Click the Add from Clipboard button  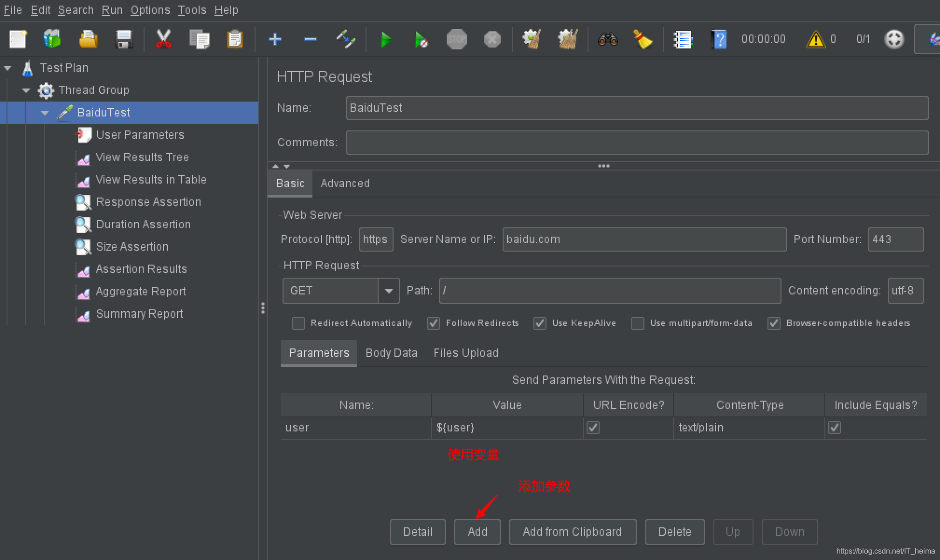point(572,532)
